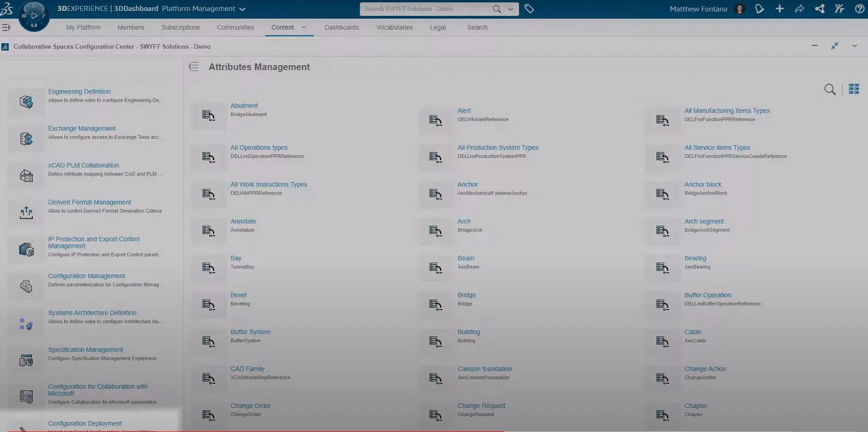Click the magnifier icon in Attributes Management
868x432 pixels.
[x=830, y=89]
